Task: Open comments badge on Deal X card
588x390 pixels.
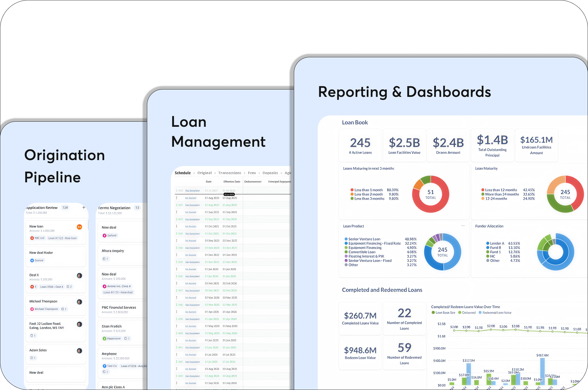Action: 69,287
